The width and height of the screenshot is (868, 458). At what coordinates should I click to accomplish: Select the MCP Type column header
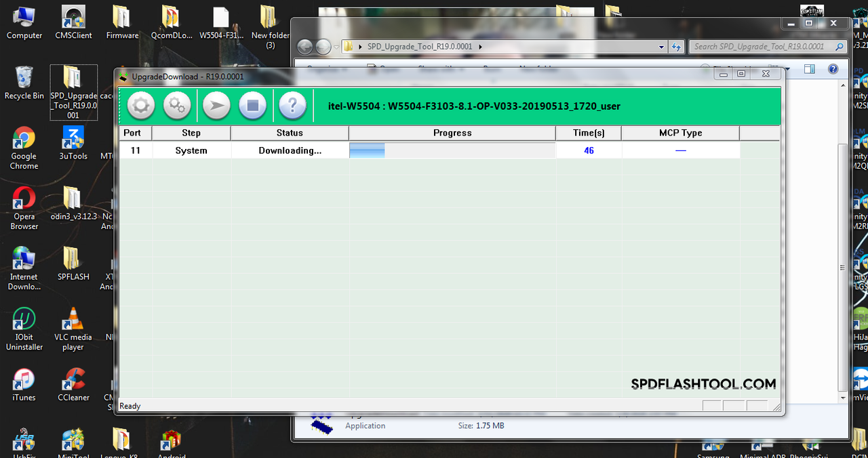[681, 133]
